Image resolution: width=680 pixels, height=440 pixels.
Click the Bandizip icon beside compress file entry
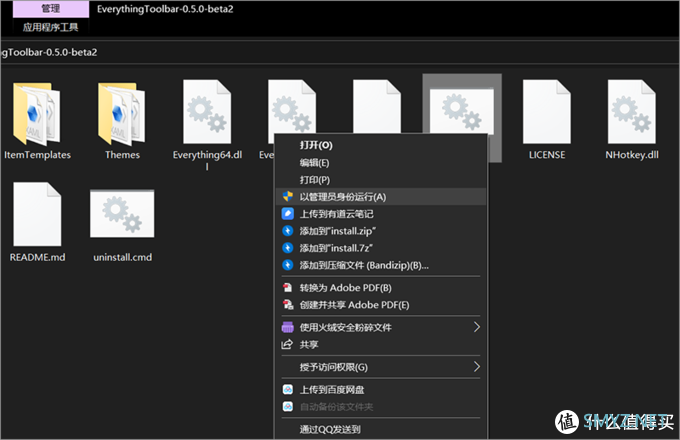(288, 265)
